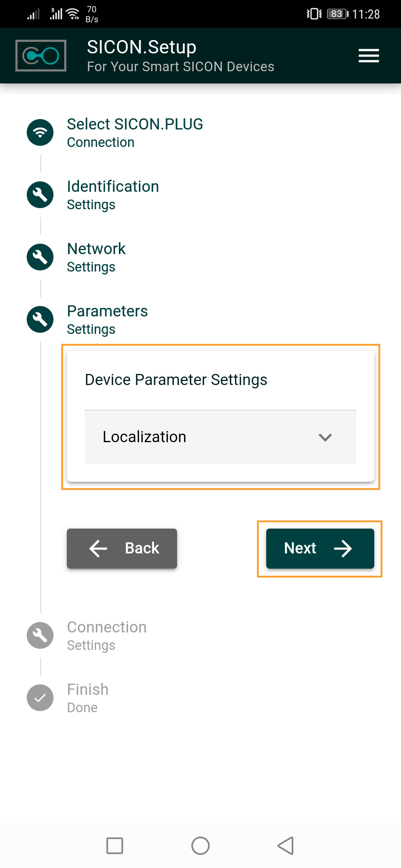Open Android recent apps square button
Viewport: 401px width, 868px height.
pyautogui.click(x=115, y=846)
